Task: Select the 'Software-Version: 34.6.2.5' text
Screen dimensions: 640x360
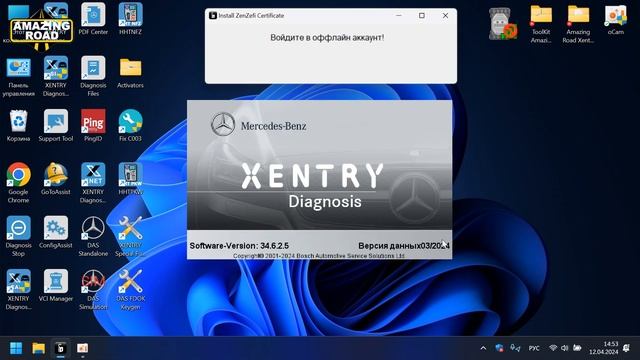Action: coord(239,246)
